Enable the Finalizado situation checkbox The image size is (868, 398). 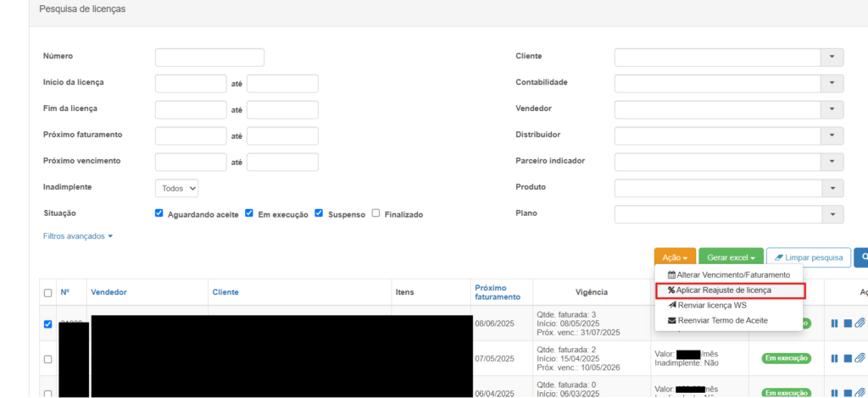click(x=376, y=213)
